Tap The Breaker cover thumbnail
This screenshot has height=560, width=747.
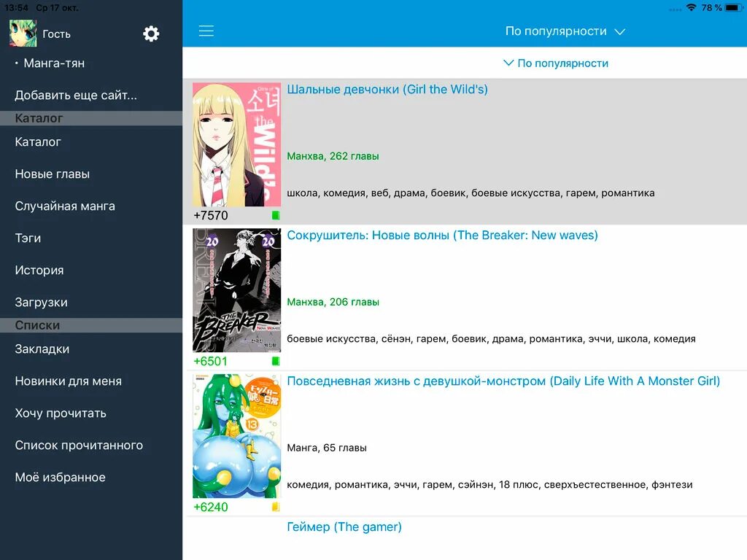(x=237, y=290)
